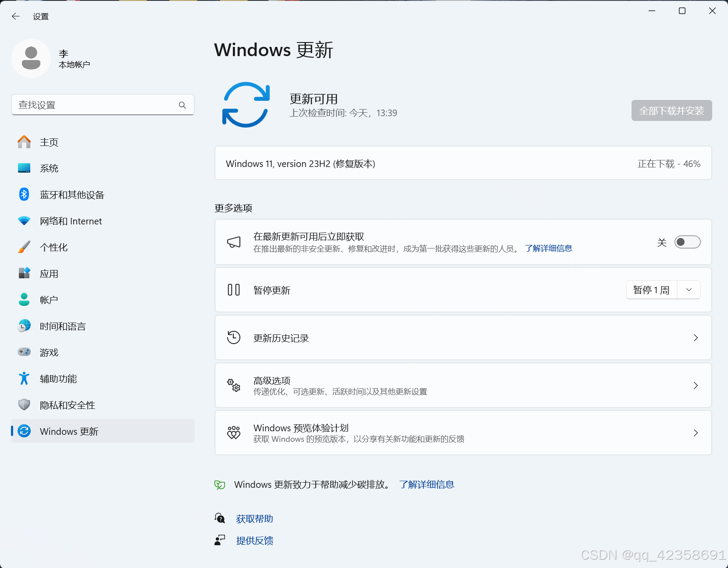Click the 暂停 1 周 button
The width and height of the screenshot is (728, 568).
[x=652, y=290]
